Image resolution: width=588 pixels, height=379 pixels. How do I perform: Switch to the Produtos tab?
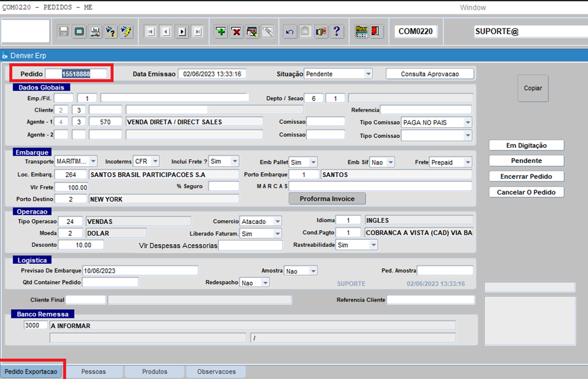click(x=155, y=371)
